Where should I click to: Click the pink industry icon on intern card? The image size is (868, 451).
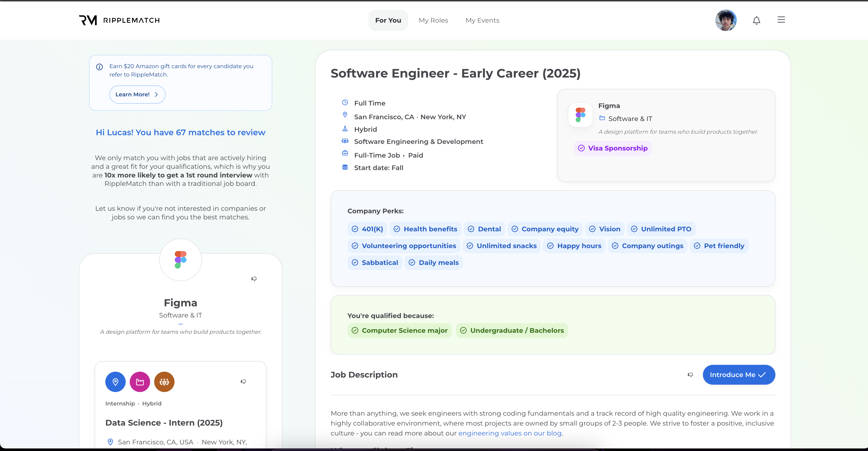[x=140, y=382]
